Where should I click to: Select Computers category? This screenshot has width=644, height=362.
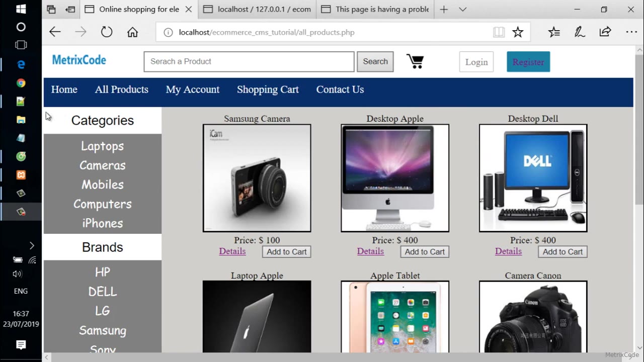103,204
